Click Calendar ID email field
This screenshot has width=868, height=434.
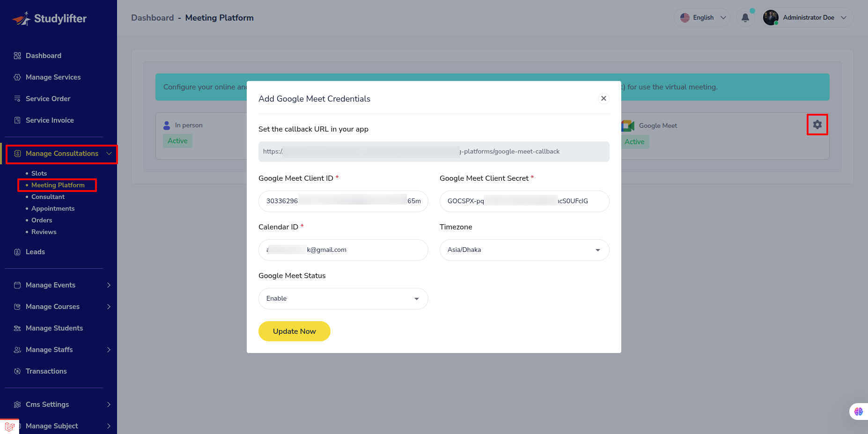[343, 250]
